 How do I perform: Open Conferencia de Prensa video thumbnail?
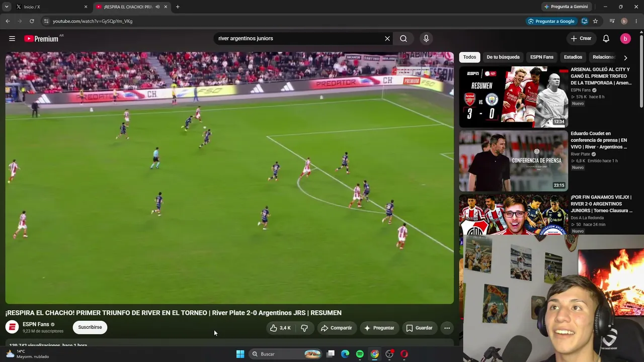coord(514,161)
